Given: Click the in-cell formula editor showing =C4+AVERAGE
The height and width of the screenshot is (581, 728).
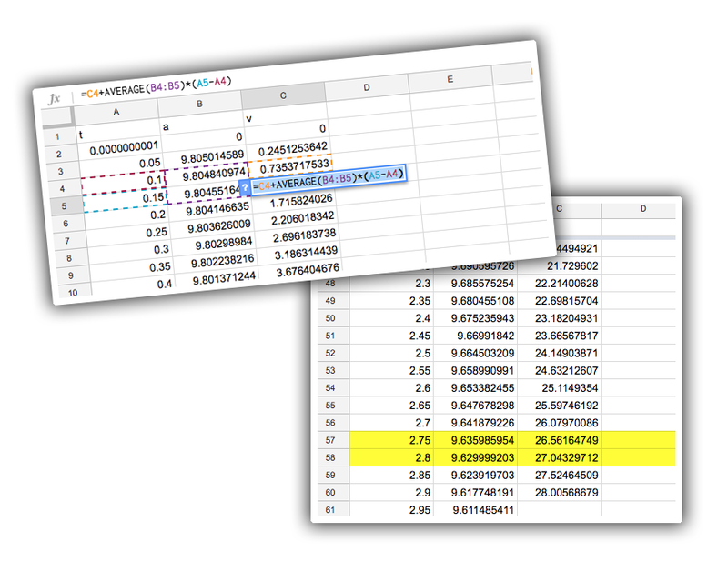Looking at the screenshot, I should tap(329, 180).
